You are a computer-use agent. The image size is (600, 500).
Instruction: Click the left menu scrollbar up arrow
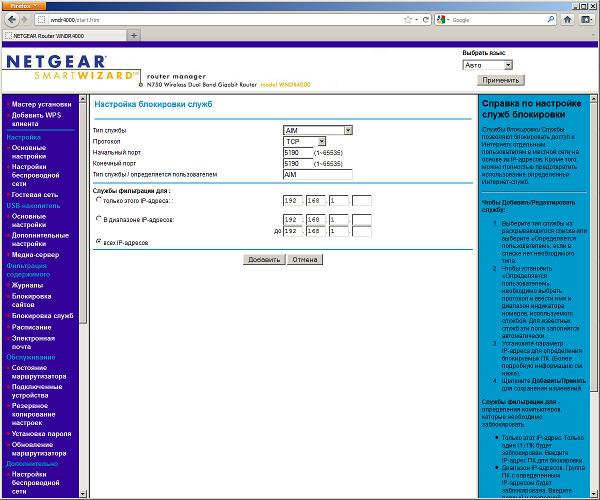click(83, 99)
